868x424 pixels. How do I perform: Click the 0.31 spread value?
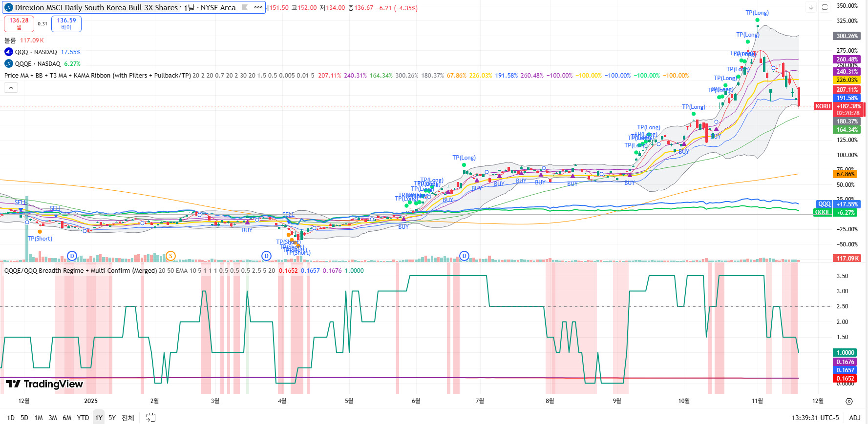tap(42, 23)
